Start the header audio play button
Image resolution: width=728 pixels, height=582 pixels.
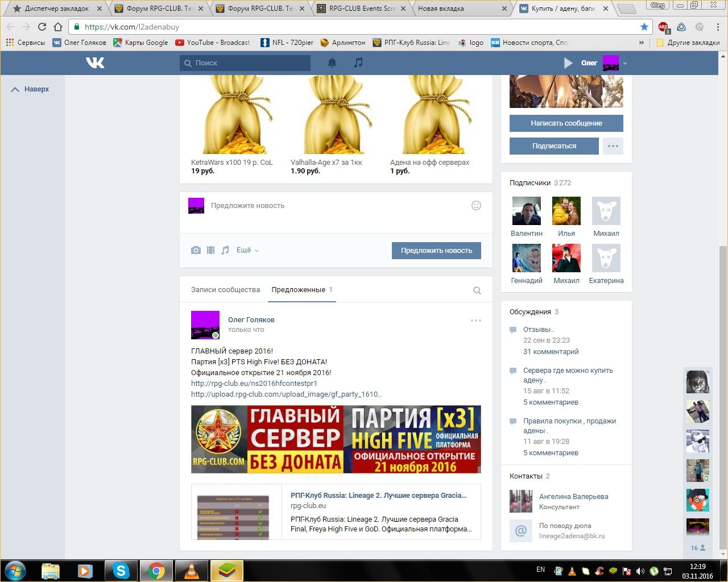(x=568, y=63)
